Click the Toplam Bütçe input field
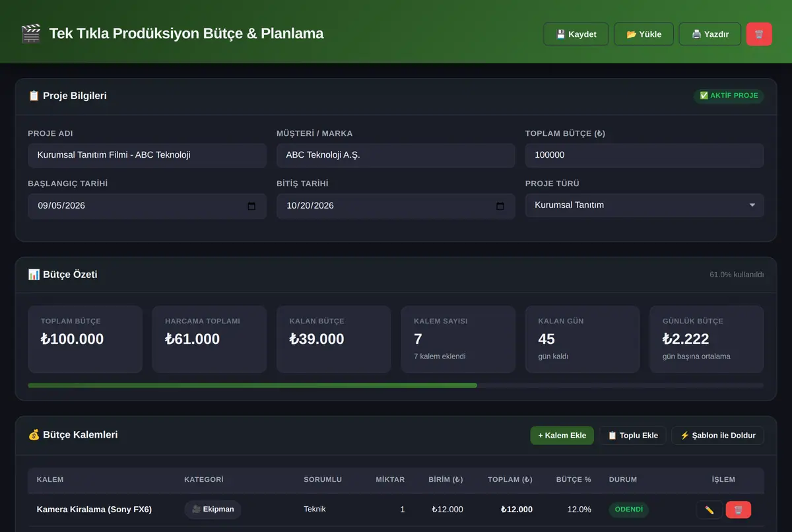This screenshot has height=532, width=792. tap(645, 156)
